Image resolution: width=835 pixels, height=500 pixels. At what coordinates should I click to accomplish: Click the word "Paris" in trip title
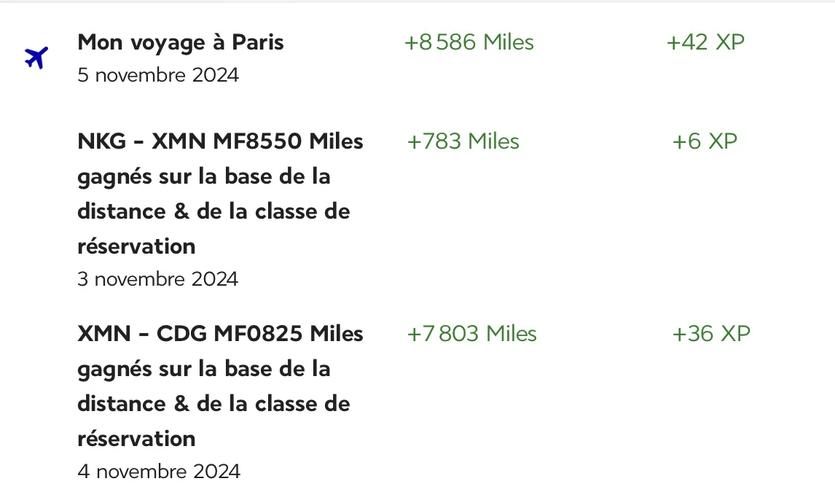258,42
